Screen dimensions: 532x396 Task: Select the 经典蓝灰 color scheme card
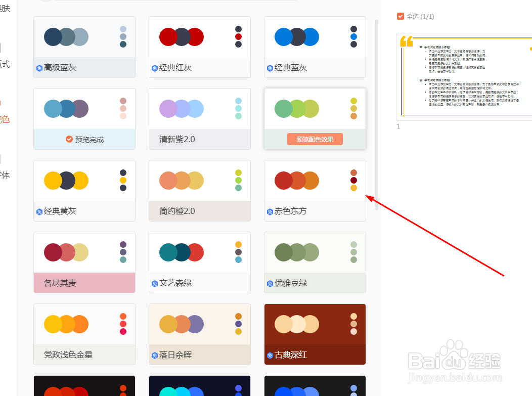[315, 47]
